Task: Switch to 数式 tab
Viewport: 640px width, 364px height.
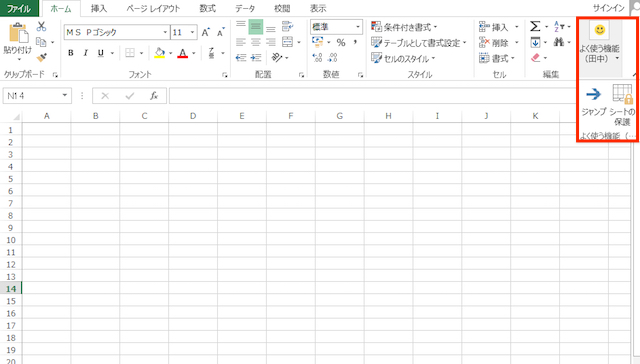Action: click(207, 8)
